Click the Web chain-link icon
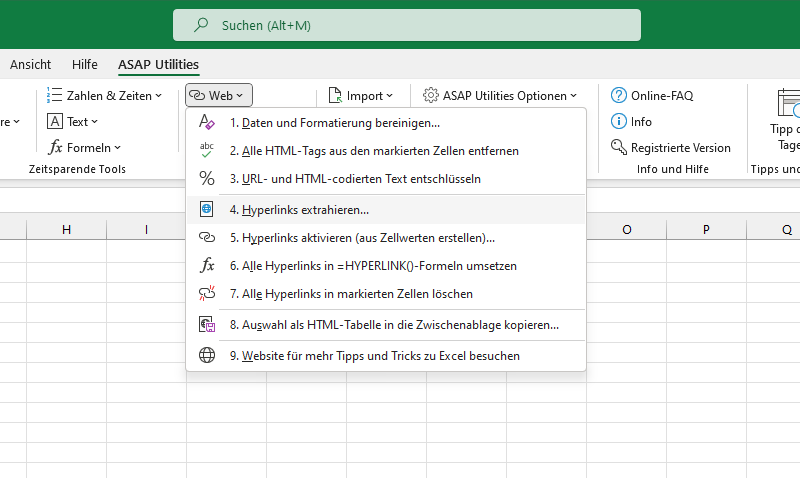Image resolution: width=800 pixels, height=478 pixels. [197, 95]
